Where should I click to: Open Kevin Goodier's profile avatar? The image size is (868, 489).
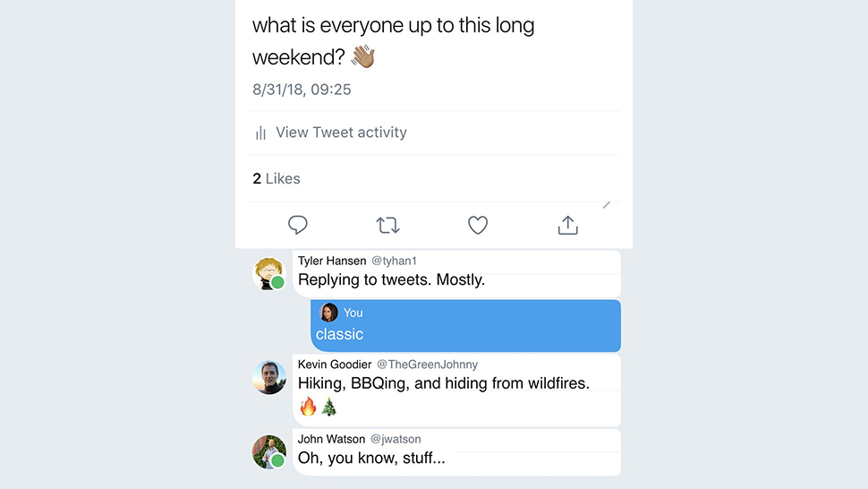tap(269, 377)
